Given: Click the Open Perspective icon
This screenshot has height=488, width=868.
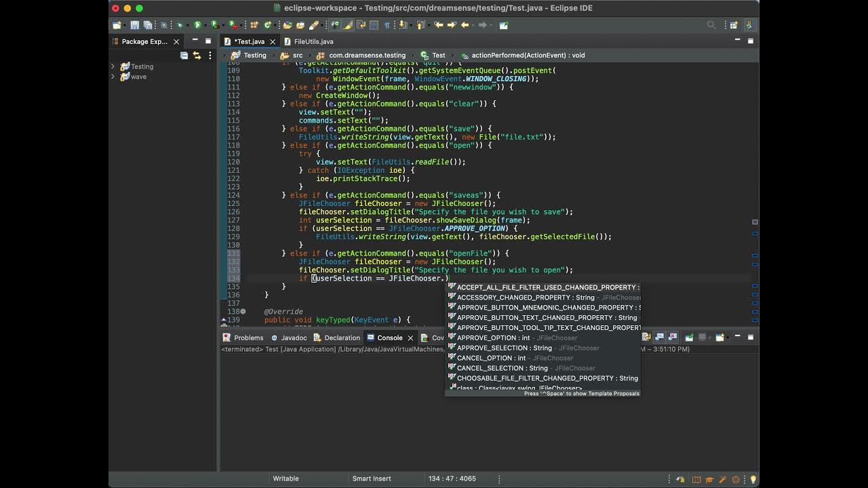Looking at the screenshot, I should pos(733,25).
